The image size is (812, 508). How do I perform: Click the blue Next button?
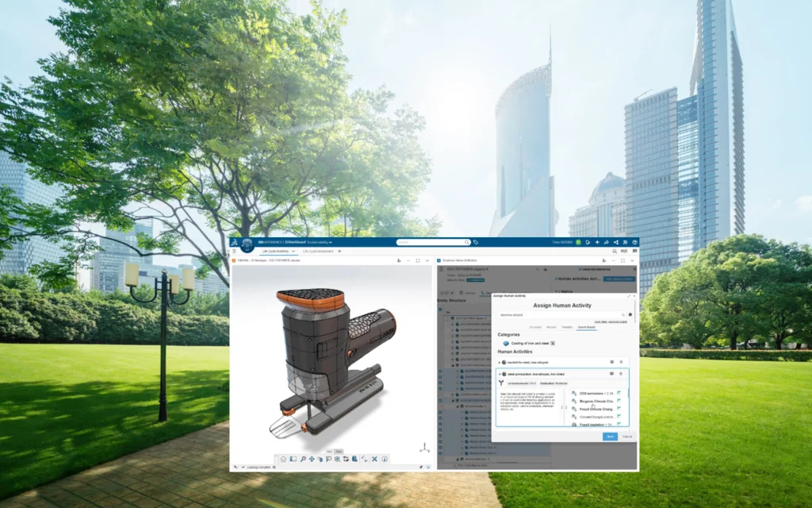(610, 437)
